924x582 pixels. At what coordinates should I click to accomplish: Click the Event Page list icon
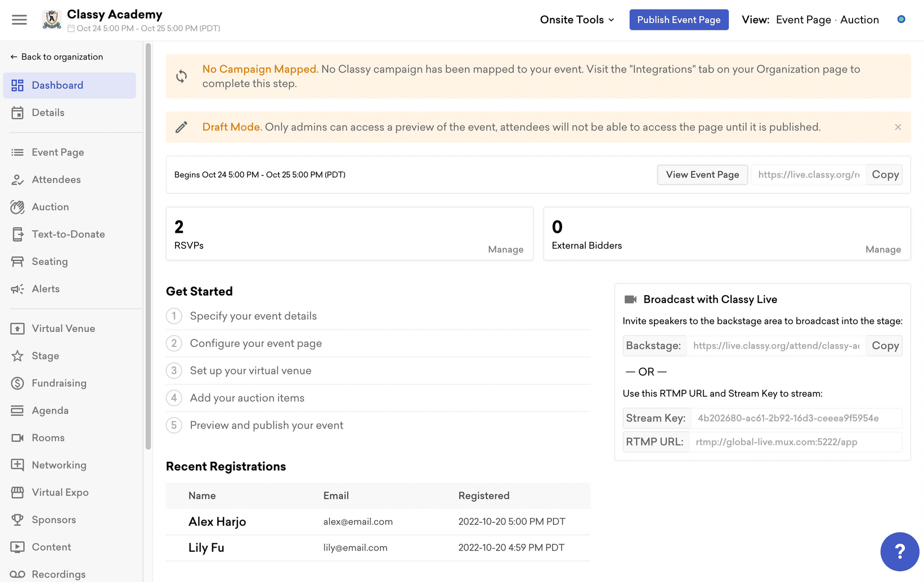click(x=17, y=152)
